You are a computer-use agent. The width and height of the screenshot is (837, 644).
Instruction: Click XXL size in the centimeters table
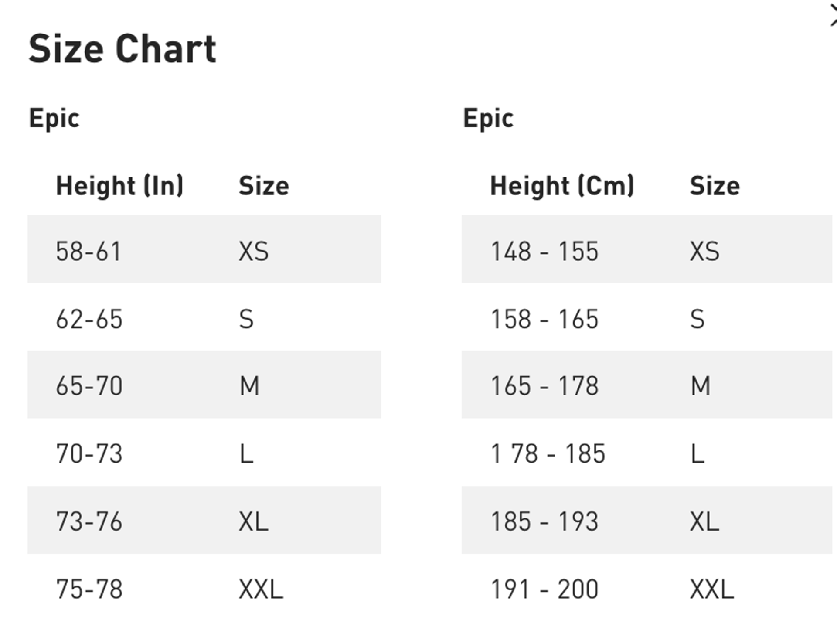(x=711, y=589)
